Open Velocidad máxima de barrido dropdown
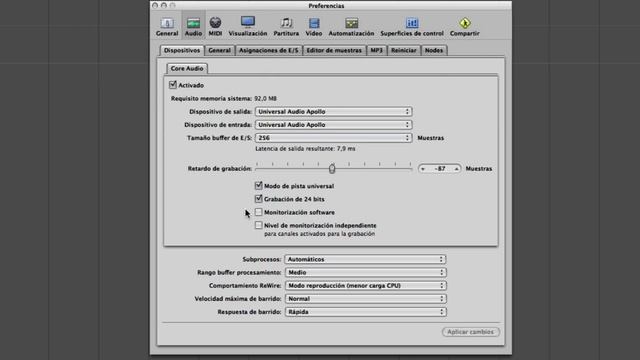 [365, 298]
